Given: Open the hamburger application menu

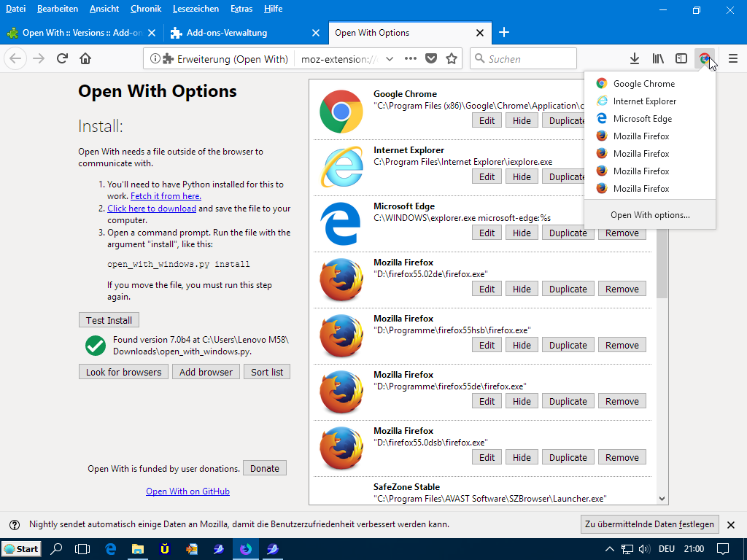Looking at the screenshot, I should point(732,59).
